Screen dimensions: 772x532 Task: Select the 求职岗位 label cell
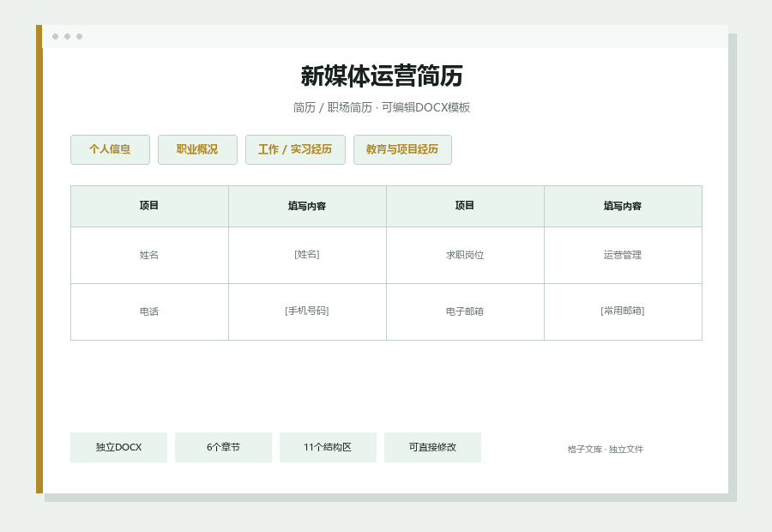[x=465, y=255]
